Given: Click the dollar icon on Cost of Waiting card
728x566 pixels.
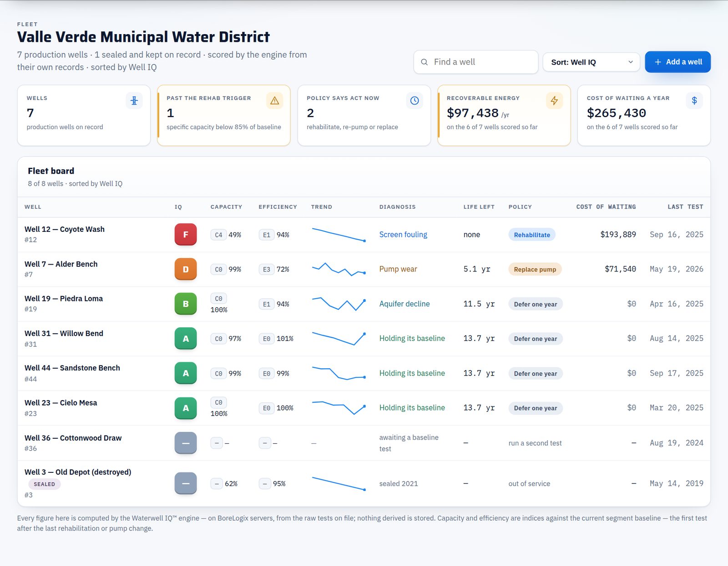Looking at the screenshot, I should pyautogui.click(x=694, y=100).
